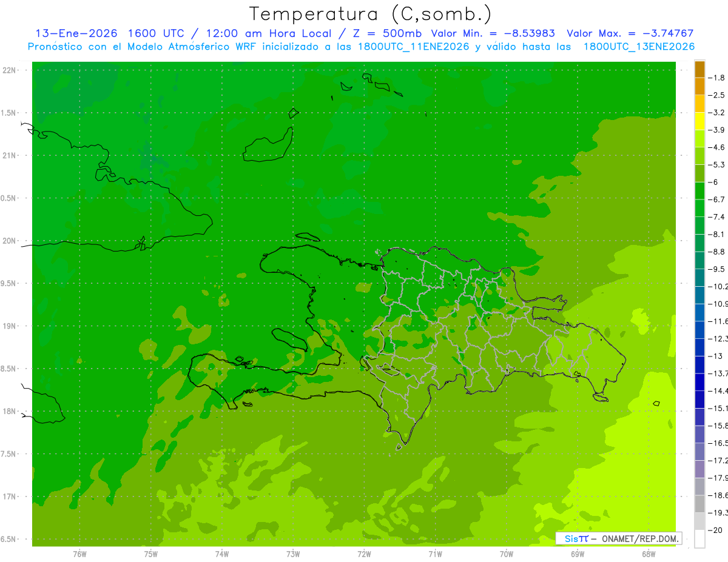Click the '20N' latitude axis label
Image resolution: width=728 pixels, height=562 pixels.
pos(10,241)
